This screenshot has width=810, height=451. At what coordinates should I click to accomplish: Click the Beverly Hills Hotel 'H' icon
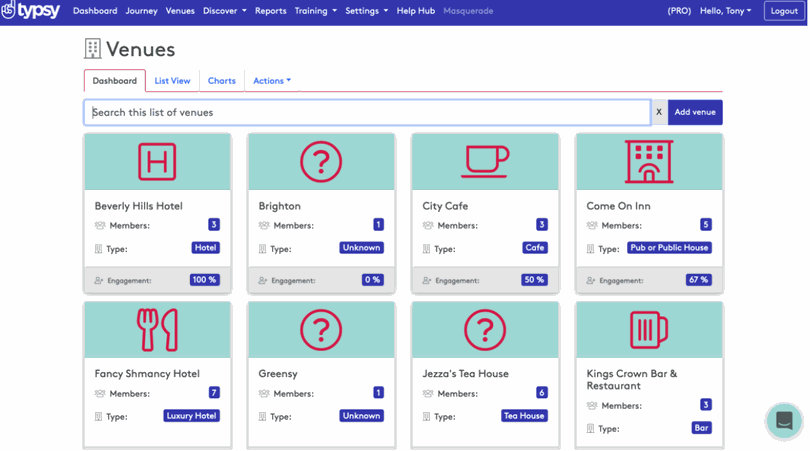[x=157, y=162]
